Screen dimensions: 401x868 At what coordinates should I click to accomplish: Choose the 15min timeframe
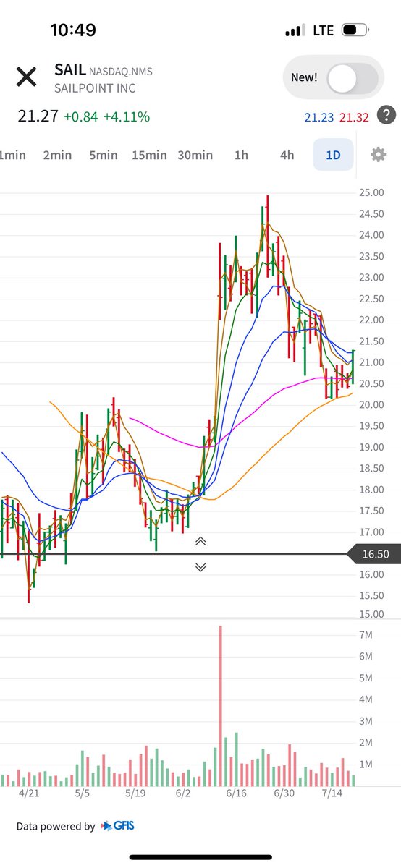(x=149, y=155)
